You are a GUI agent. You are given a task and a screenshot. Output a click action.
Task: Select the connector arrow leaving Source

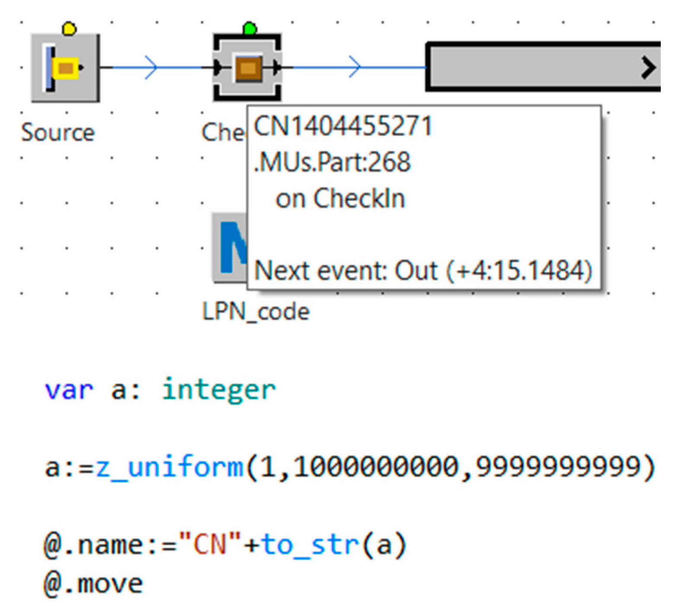(x=151, y=67)
